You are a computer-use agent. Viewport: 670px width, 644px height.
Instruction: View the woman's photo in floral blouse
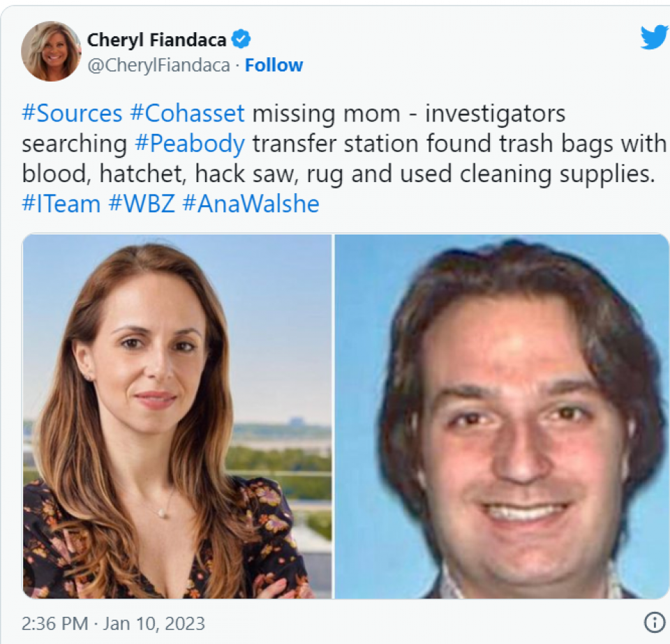click(x=177, y=416)
